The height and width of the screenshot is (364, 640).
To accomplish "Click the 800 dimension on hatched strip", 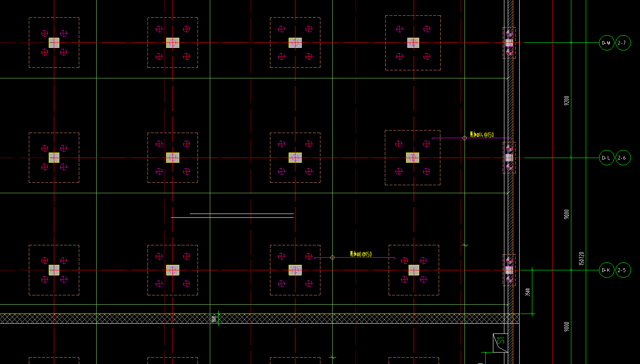I will click(214, 319).
